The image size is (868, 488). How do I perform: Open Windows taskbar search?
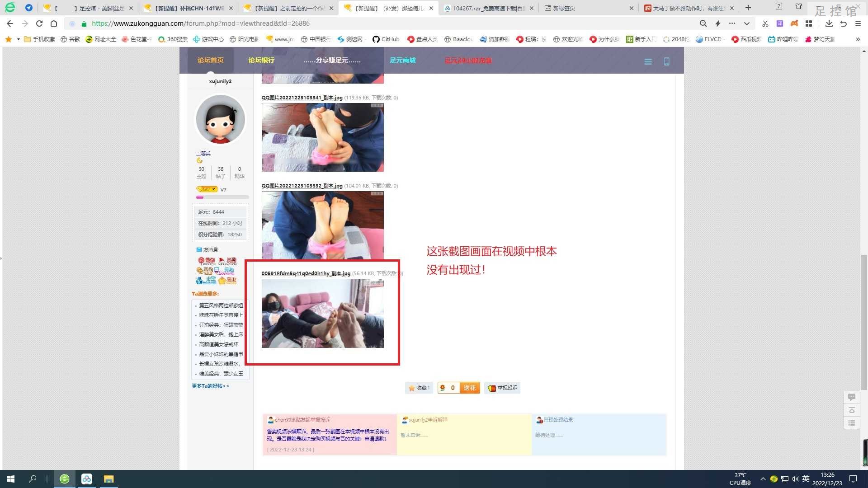coord(33,479)
